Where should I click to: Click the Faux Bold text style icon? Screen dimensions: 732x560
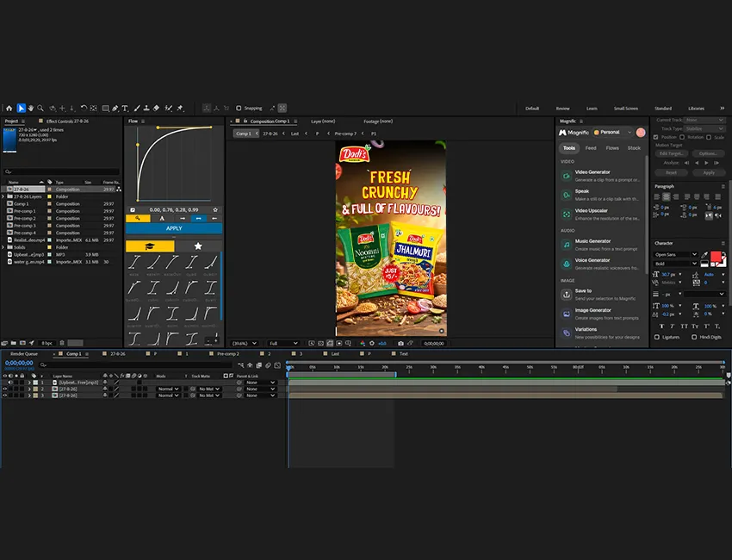[661, 326]
